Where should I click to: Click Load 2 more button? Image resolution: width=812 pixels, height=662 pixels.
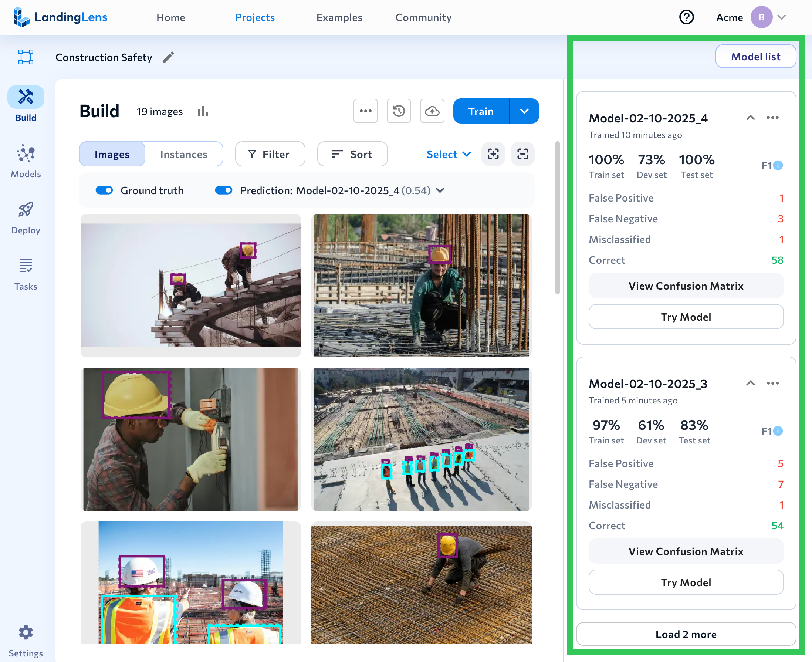coord(686,634)
